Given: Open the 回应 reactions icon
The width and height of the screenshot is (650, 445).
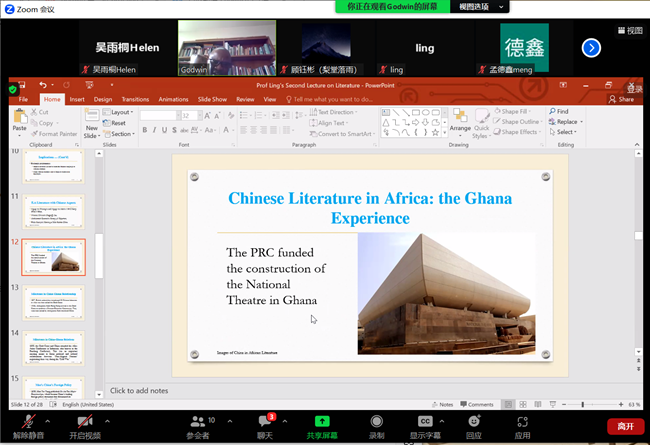Looking at the screenshot, I should (x=473, y=424).
